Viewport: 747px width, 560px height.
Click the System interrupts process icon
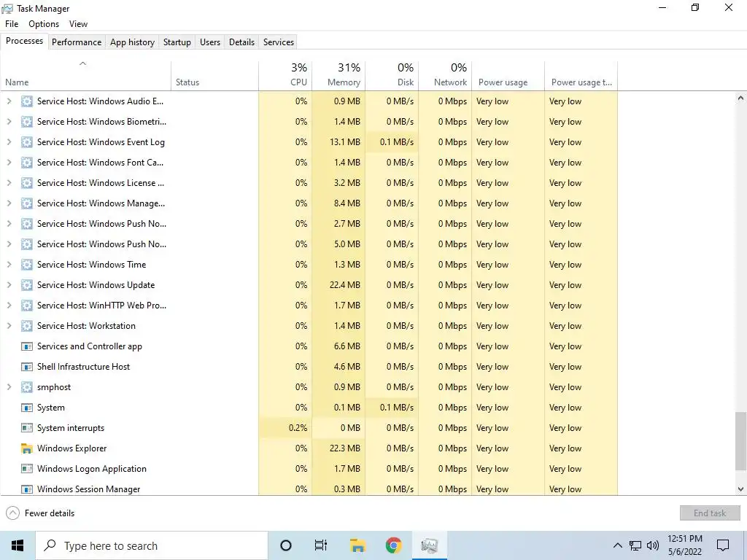[27, 428]
